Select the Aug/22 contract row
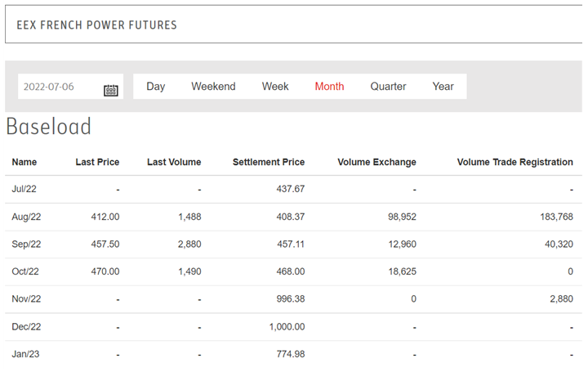Viewport: 588px width, 372px height. [x=26, y=217]
